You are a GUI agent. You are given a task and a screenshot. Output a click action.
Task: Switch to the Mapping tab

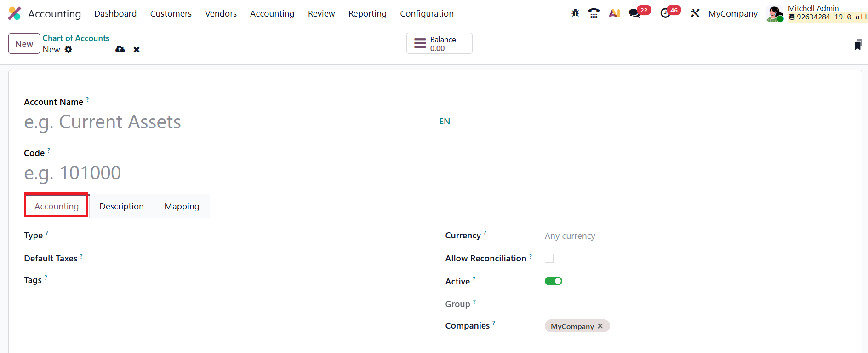(x=182, y=206)
